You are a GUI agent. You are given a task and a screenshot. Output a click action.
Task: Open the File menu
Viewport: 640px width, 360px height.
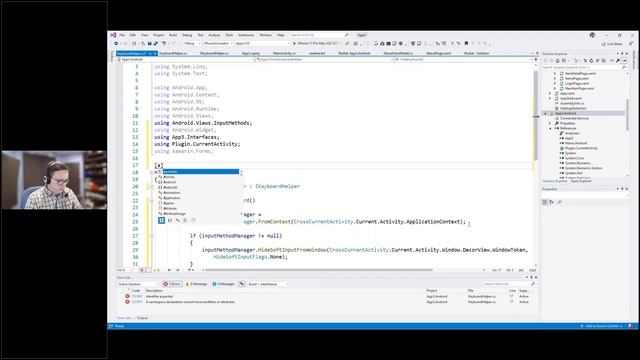(x=122, y=35)
